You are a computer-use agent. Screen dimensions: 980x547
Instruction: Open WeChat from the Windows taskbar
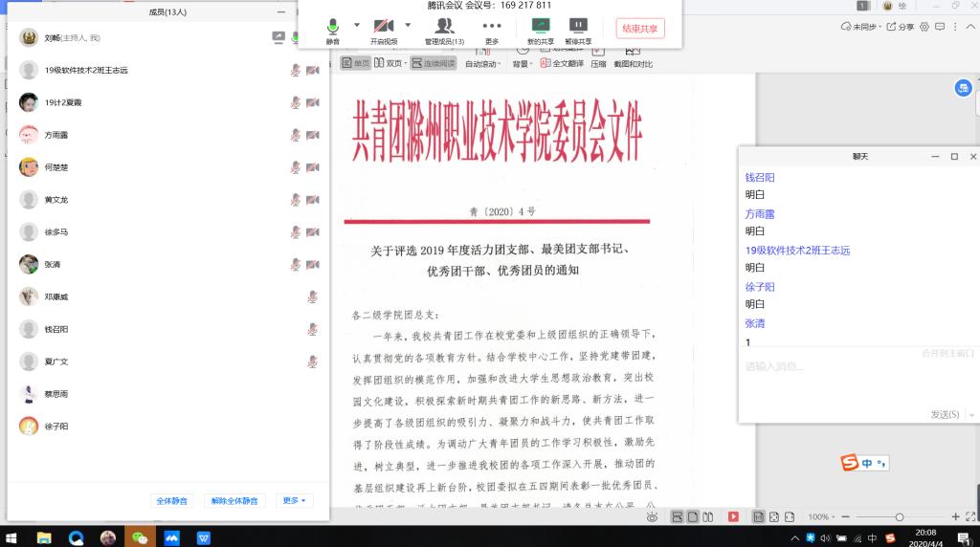(x=140, y=537)
